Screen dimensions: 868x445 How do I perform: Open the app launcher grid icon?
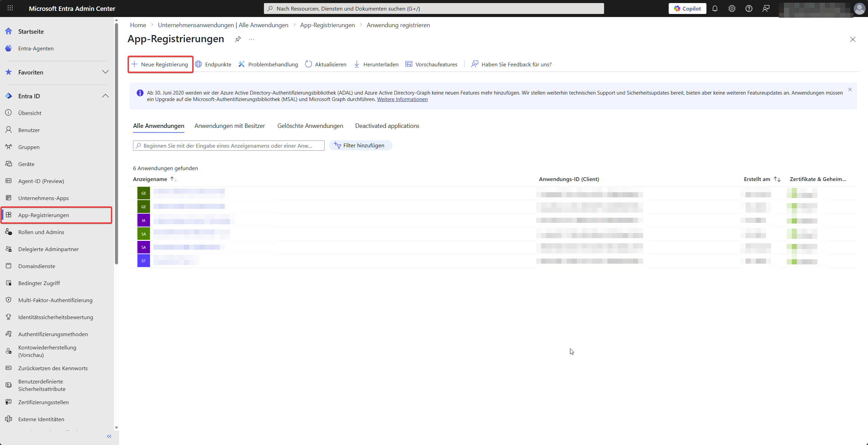tap(10, 8)
